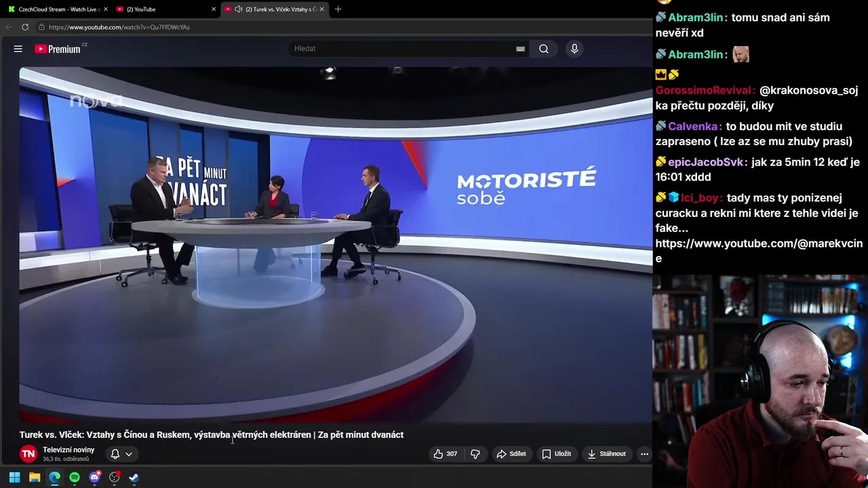
Task: Click the notification bell for Televizní noviny
Action: [x=115, y=454]
